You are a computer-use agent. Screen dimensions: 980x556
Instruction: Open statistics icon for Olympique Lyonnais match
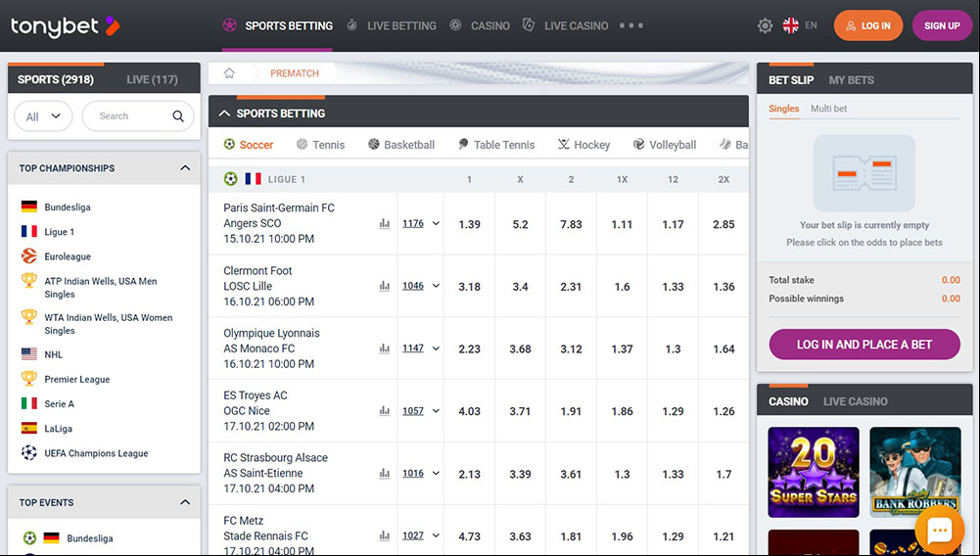pos(385,348)
